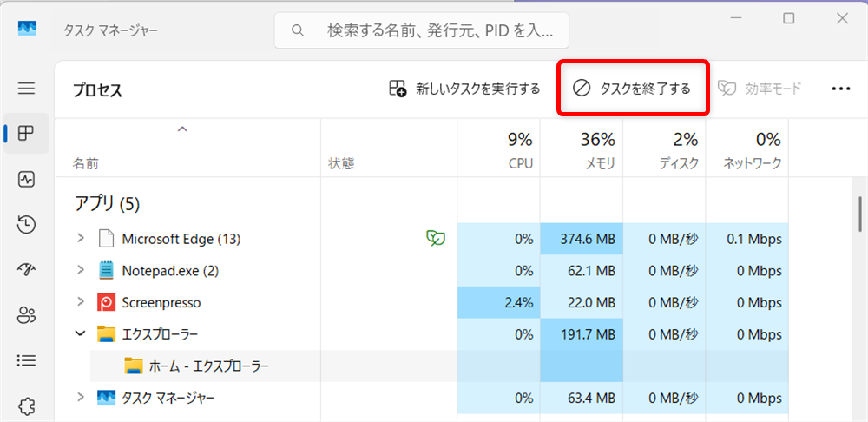Click the sort arrow above 名前 column

(182, 129)
